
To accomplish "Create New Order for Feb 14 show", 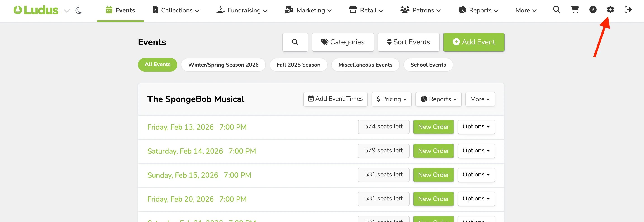I will pos(433,151).
